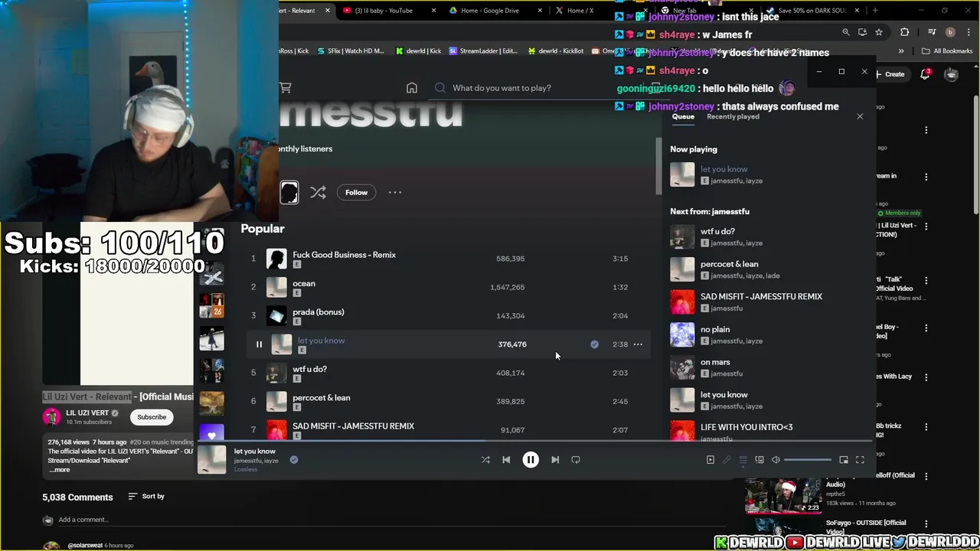Open the Now Playing view icon

[710, 460]
